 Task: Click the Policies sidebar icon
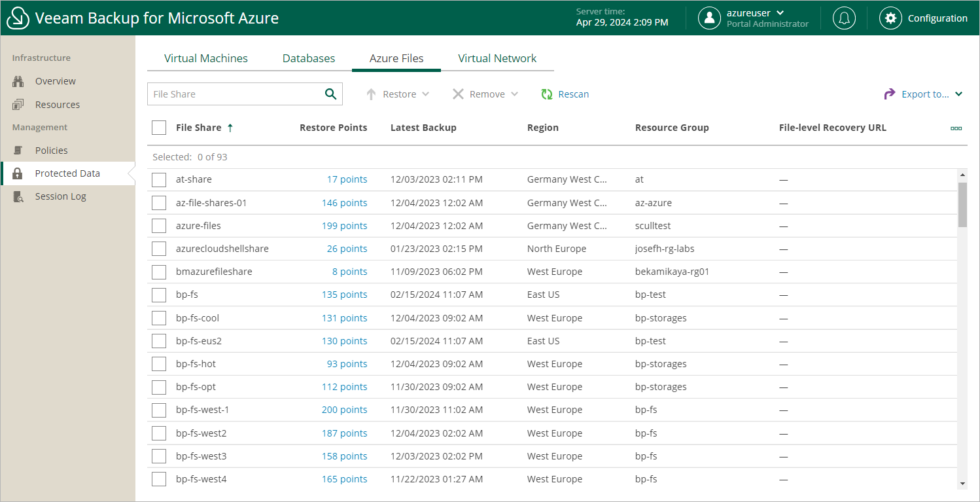pos(18,151)
